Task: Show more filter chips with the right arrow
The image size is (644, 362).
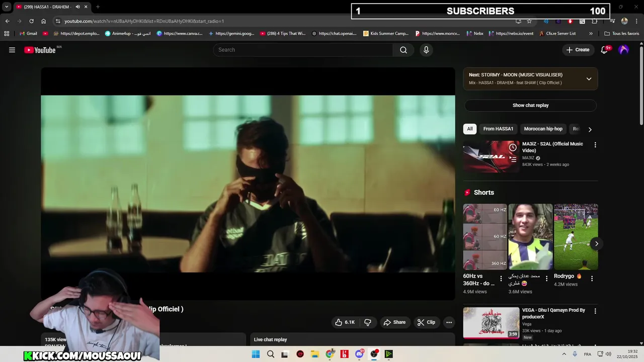Action: pyautogui.click(x=590, y=129)
